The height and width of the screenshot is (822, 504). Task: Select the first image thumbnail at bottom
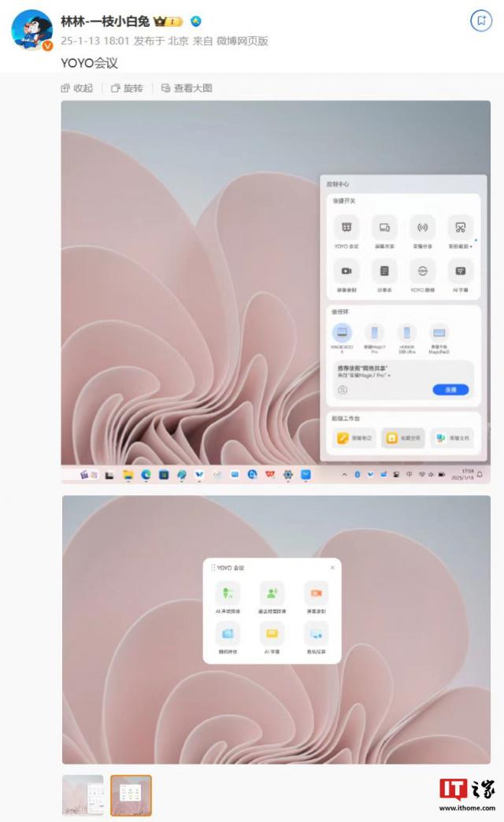(83, 794)
